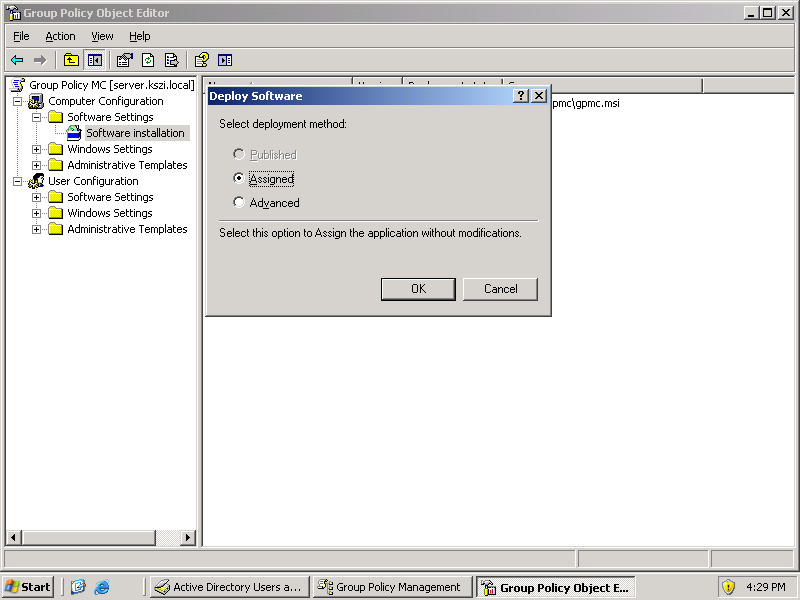Collapse the Computer Configuration node
Viewport: 800px width, 600px height.
pos(17,101)
